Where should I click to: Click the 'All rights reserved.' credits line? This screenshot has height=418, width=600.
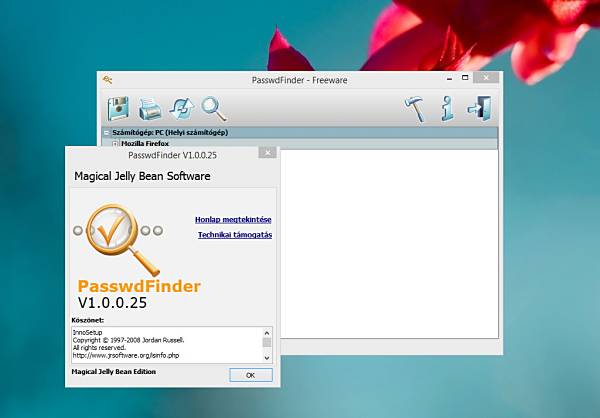coord(99,348)
